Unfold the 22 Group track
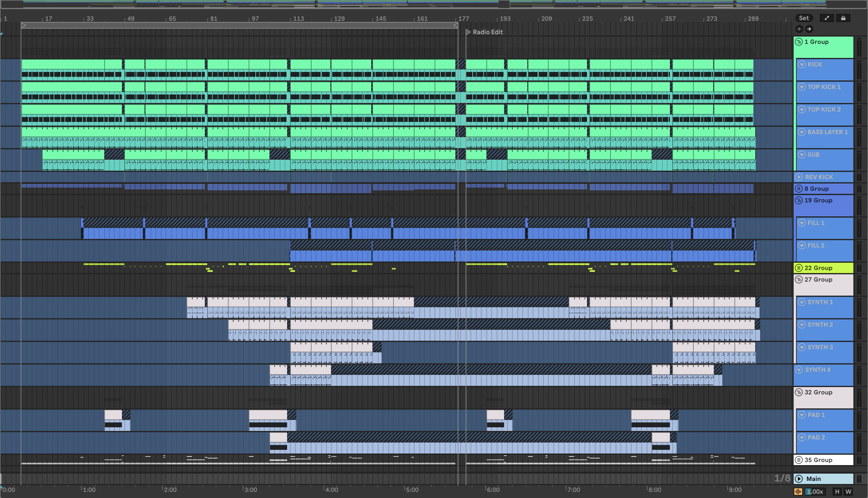The image size is (868, 498). [799, 268]
